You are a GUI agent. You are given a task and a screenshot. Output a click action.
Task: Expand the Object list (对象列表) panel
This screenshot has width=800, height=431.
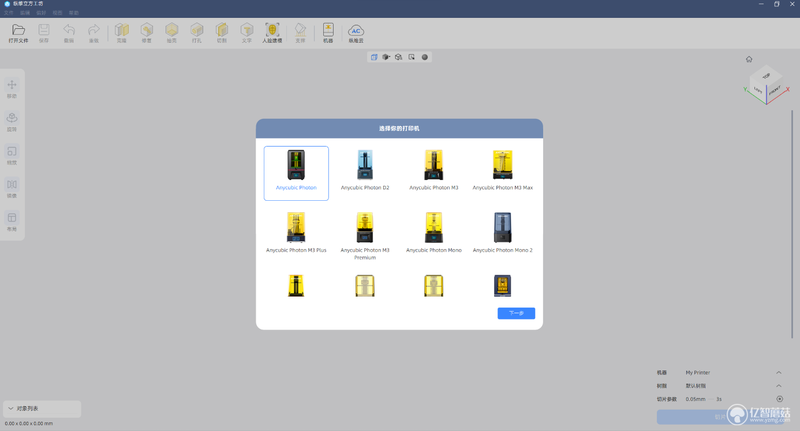pos(42,409)
